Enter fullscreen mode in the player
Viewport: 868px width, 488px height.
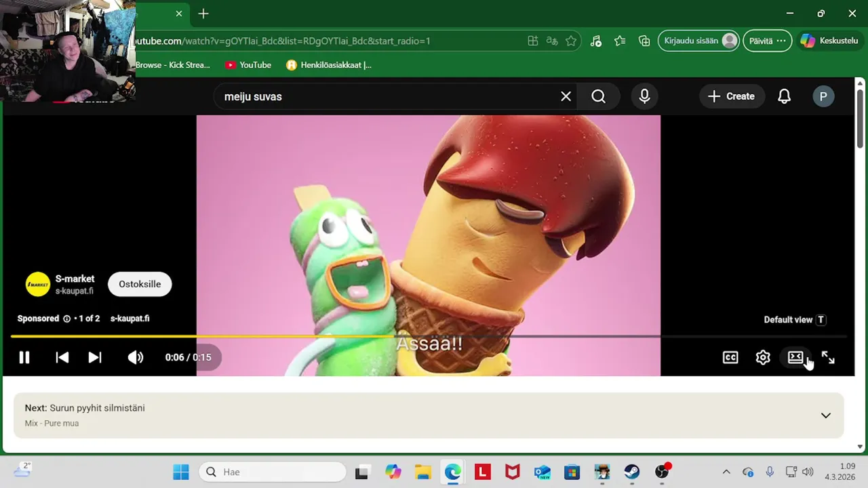coord(828,357)
